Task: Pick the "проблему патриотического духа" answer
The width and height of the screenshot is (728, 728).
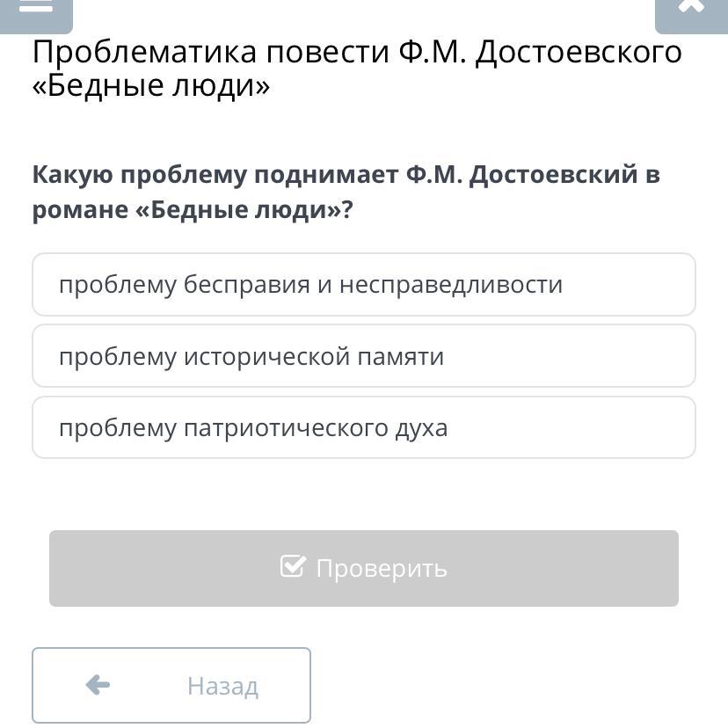Action: (363, 428)
